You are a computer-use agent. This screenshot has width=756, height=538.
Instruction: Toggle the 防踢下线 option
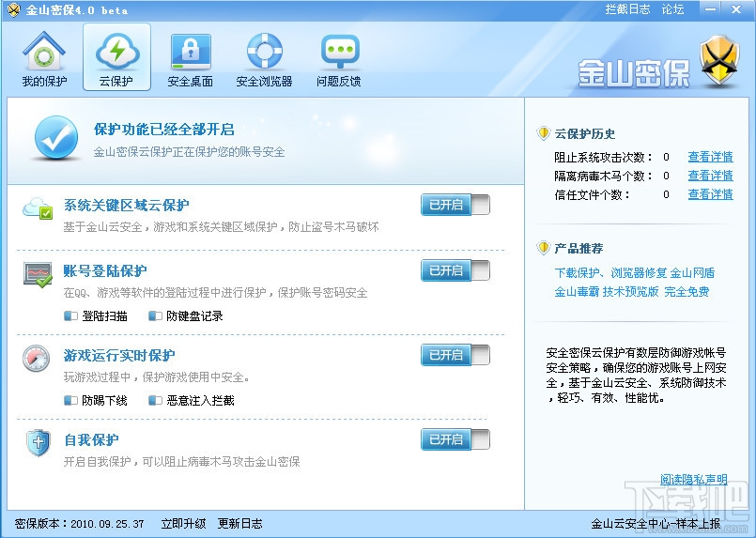(70, 401)
